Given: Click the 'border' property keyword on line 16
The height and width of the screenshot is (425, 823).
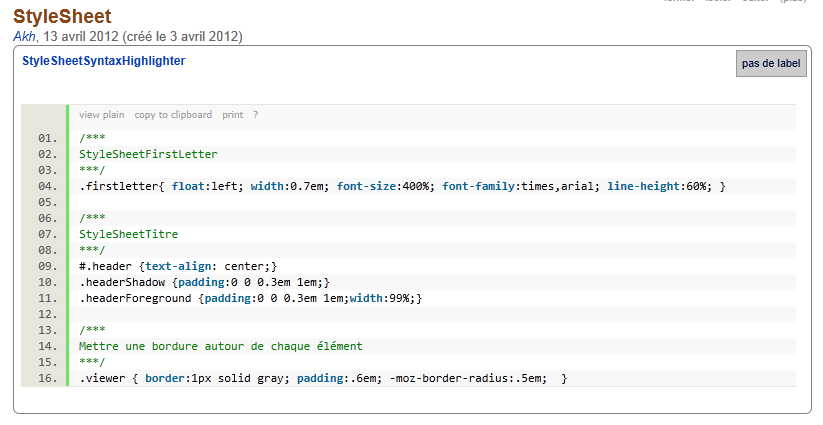Looking at the screenshot, I should (x=165, y=378).
